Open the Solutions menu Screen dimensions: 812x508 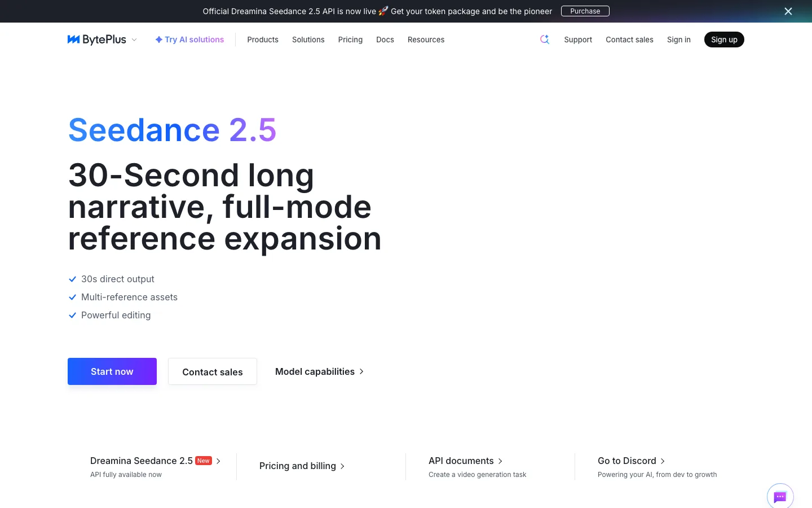coord(308,40)
